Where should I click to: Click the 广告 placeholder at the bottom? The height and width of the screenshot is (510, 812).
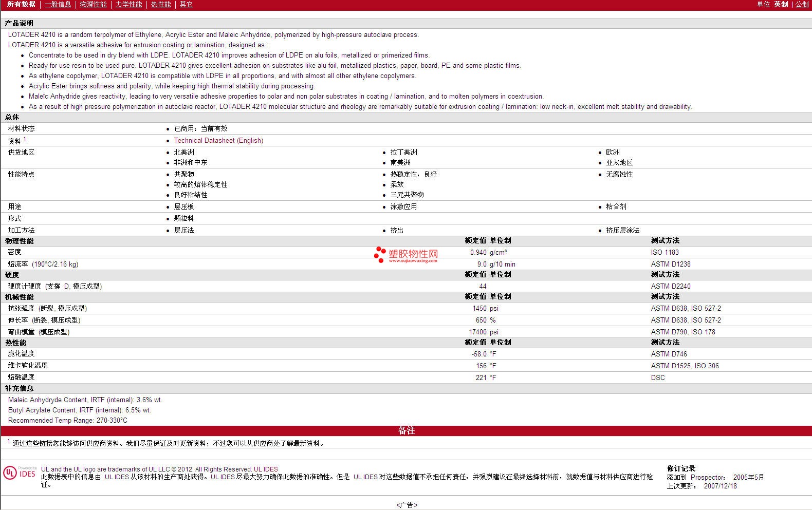407,505
